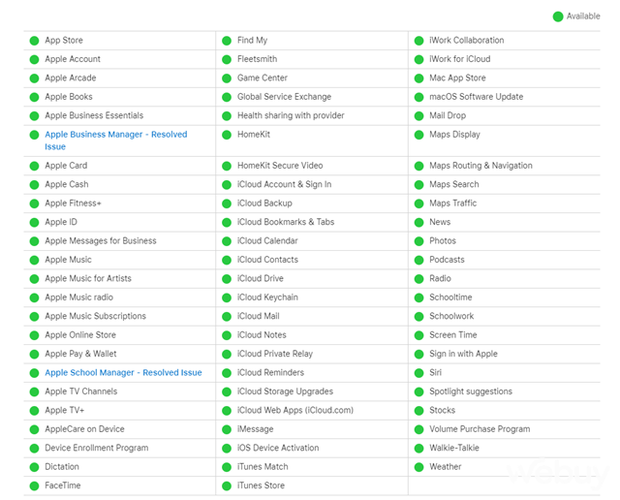Click green status dot beside Maps Search
The height and width of the screenshot is (500, 620).
click(419, 185)
